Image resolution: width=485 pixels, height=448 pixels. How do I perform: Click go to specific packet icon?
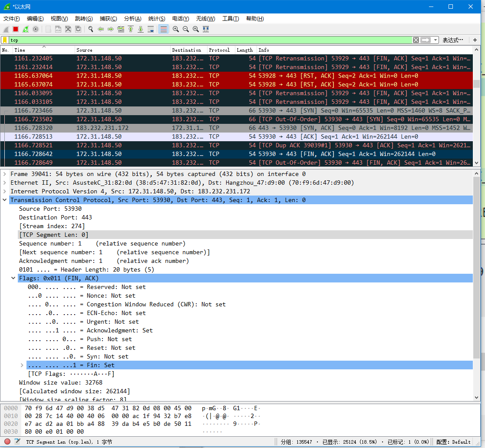(121, 29)
